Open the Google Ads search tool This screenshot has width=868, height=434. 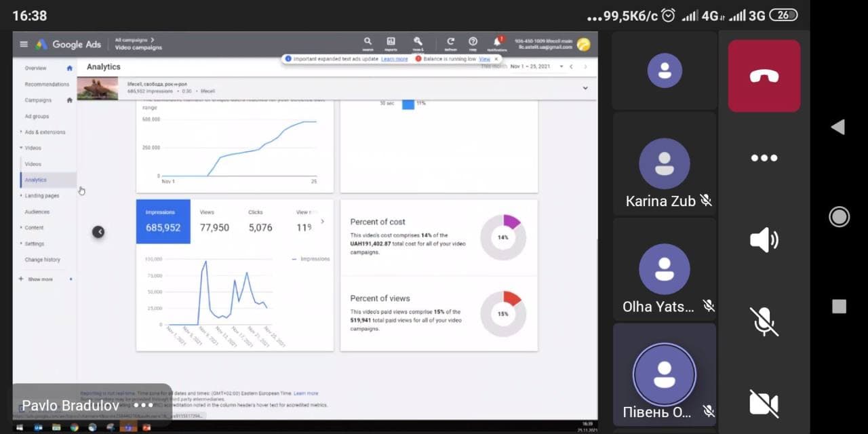[x=368, y=42]
